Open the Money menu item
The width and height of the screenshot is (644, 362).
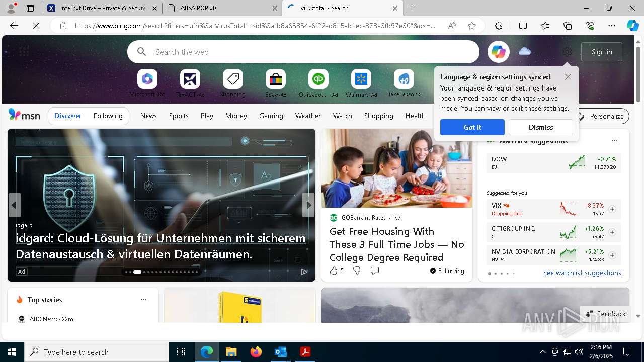coord(236,116)
